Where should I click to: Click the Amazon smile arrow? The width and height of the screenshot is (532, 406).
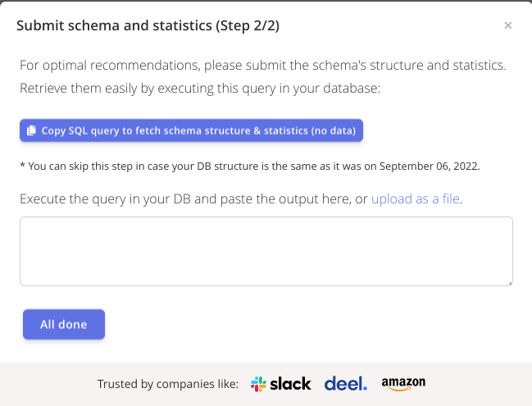click(402, 390)
